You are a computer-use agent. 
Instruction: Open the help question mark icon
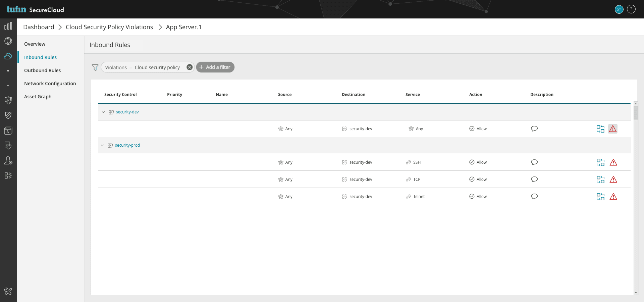click(x=631, y=9)
